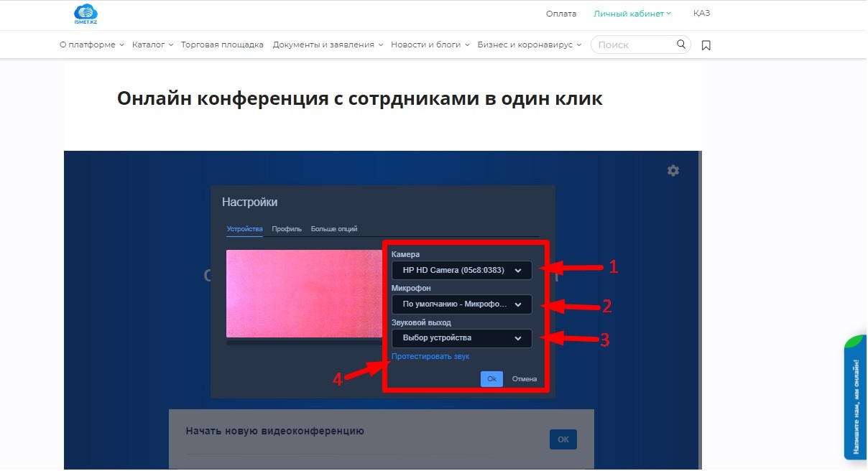Image resolution: width=868 pixels, height=471 pixels.
Task: Open the Каталог menu
Action: tap(152, 45)
